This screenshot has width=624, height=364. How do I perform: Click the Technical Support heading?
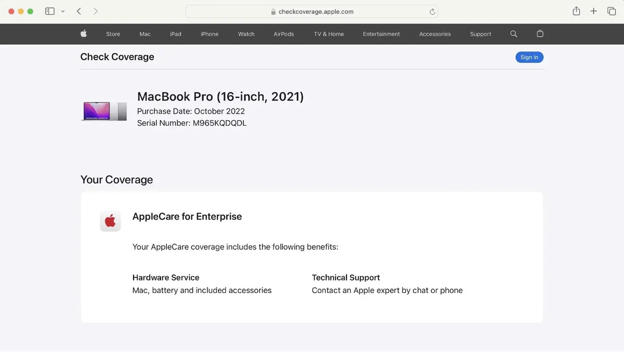(x=346, y=278)
